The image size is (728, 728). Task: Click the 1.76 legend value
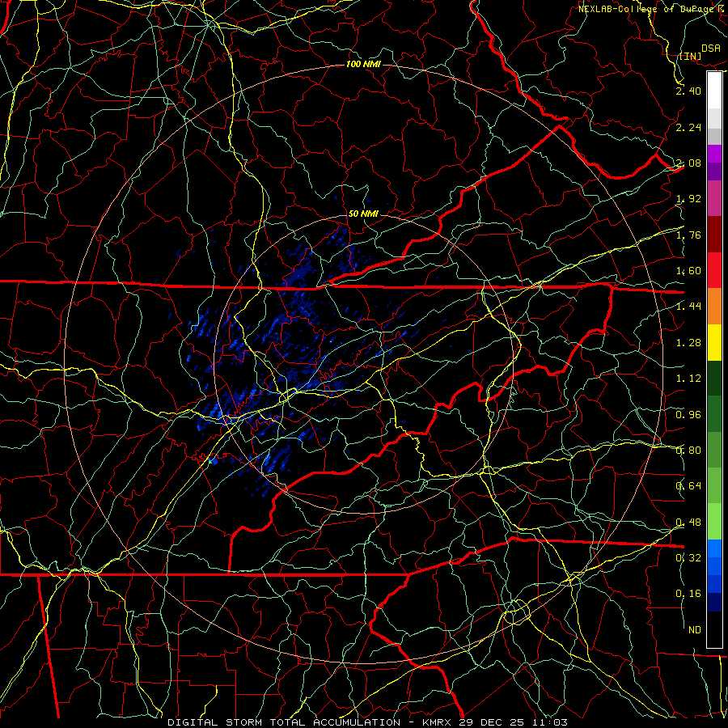point(688,235)
